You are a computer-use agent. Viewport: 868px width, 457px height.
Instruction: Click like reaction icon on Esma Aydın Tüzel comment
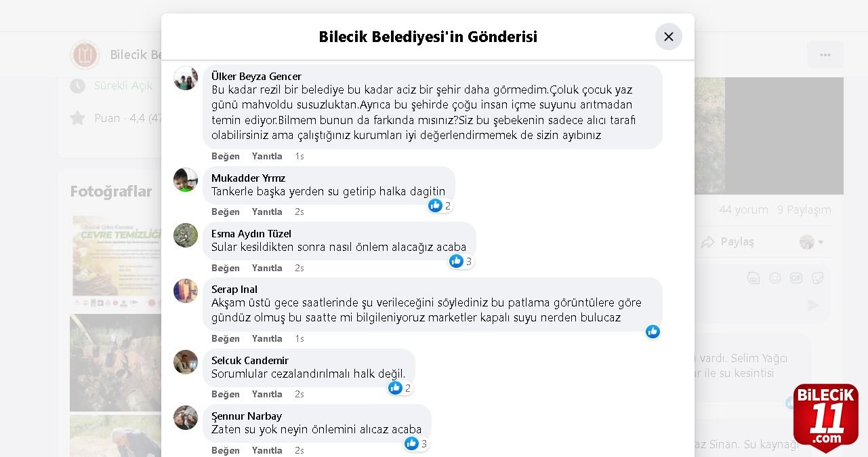[457, 261]
